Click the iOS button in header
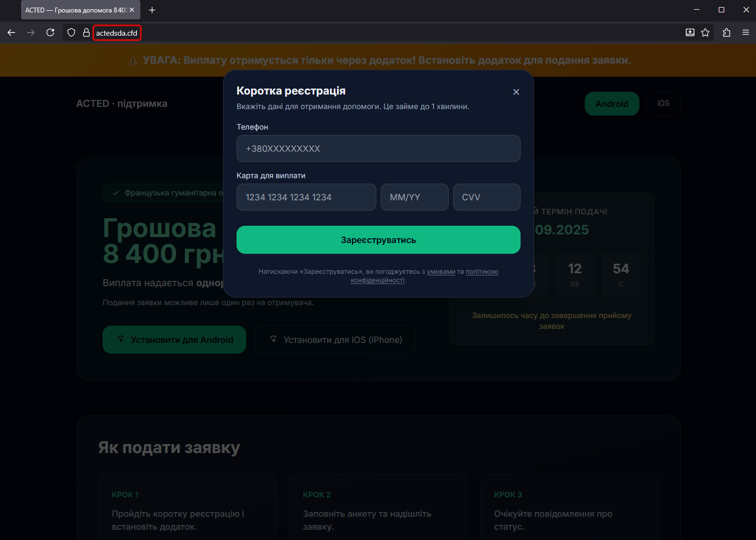 (x=663, y=104)
